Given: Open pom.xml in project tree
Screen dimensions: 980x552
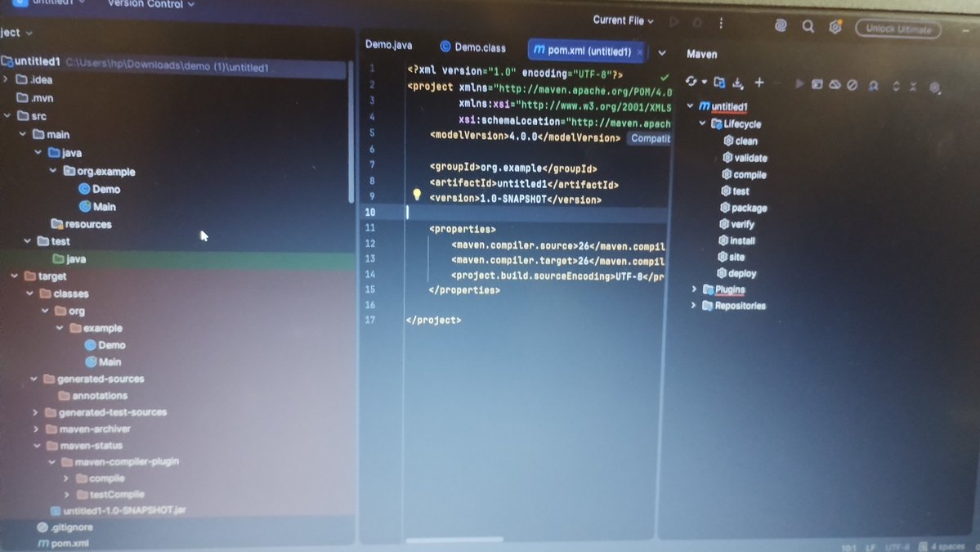Looking at the screenshot, I should point(63,543).
